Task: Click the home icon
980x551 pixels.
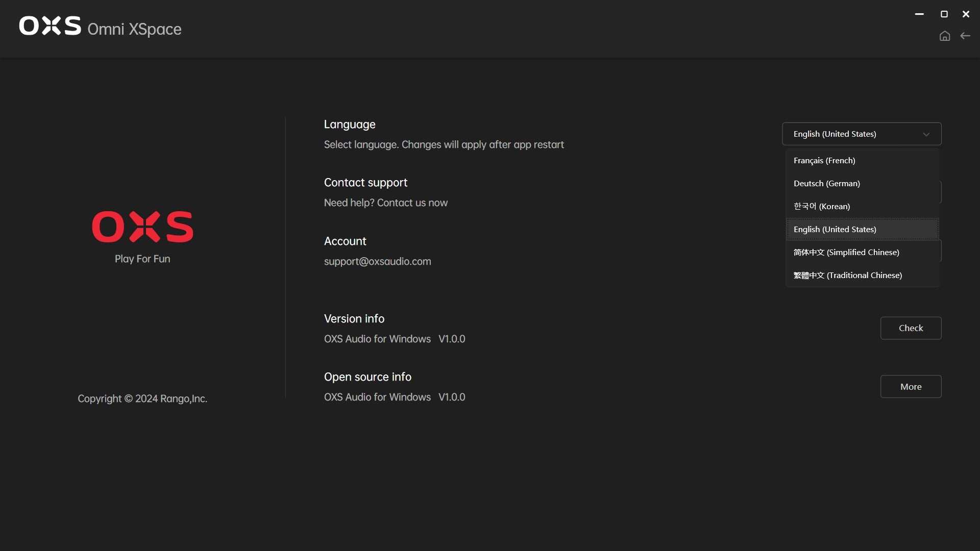Action: coord(945,36)
